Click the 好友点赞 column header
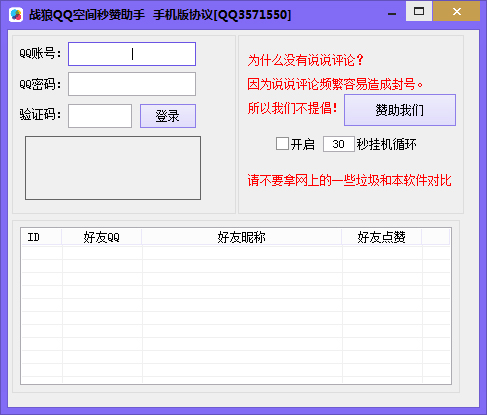 point(382,237)
